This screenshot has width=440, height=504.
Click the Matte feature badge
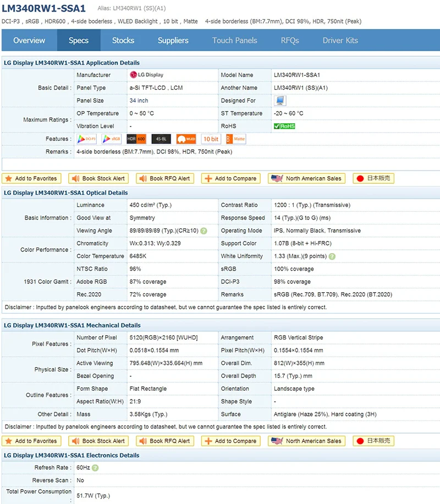coord(236,139)
